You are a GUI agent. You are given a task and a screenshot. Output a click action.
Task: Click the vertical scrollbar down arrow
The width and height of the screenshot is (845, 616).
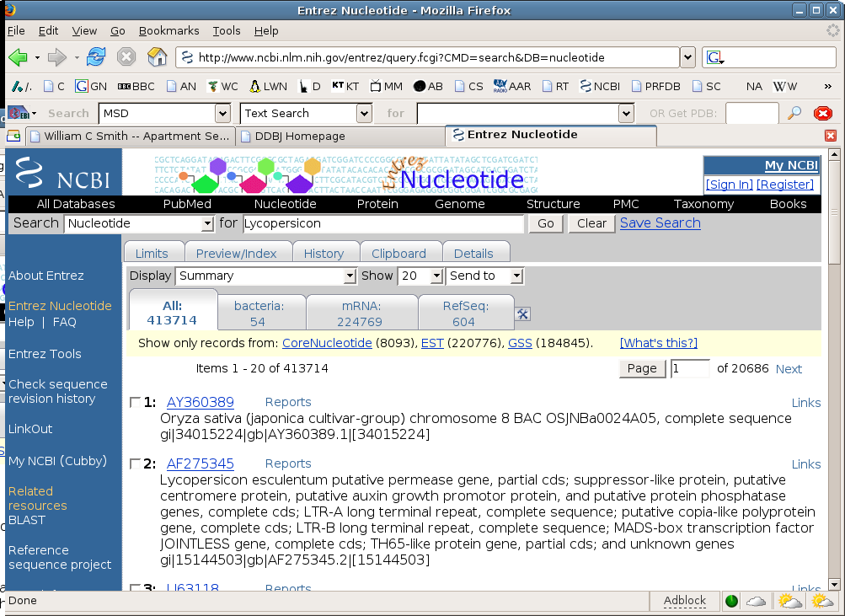click(x=834, y=585)
